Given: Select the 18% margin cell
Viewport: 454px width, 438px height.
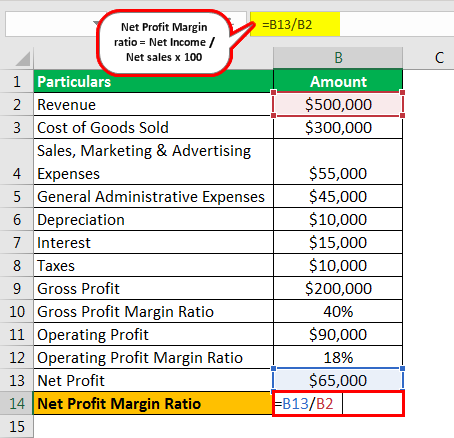Looking at the screenshot, I should pos(338,357).
